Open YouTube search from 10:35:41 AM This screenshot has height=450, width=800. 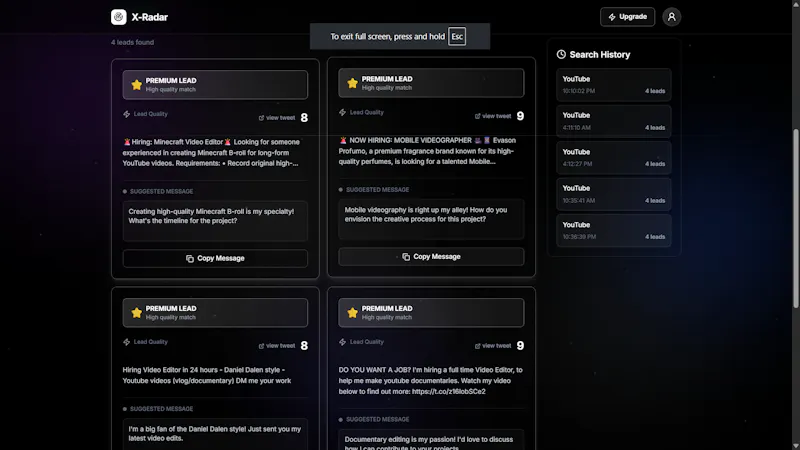[x=613, y=194]
